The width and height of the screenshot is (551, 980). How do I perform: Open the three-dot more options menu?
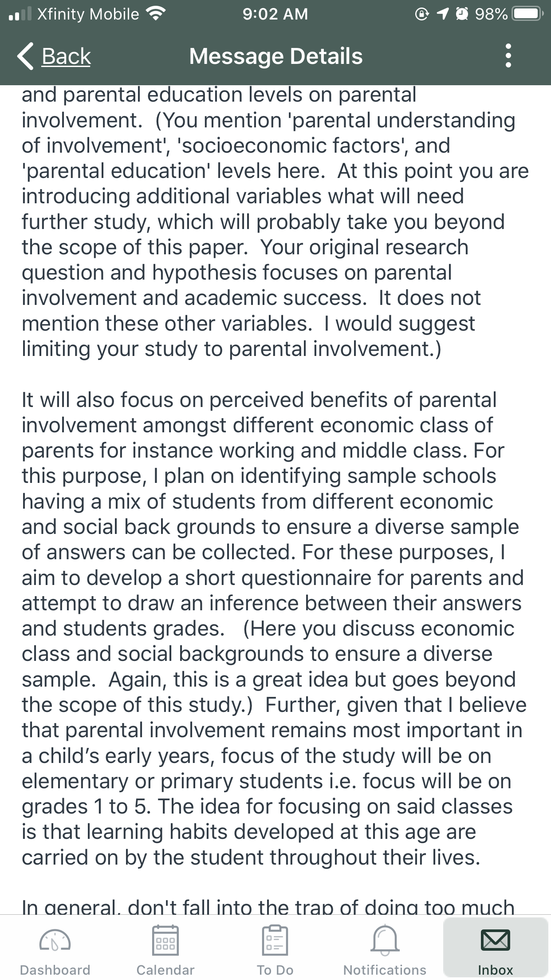(x=508, y=56)
